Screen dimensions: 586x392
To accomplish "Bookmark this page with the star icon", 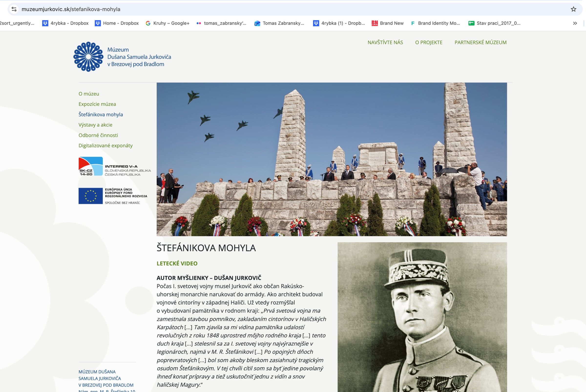I will pos(574,9).
